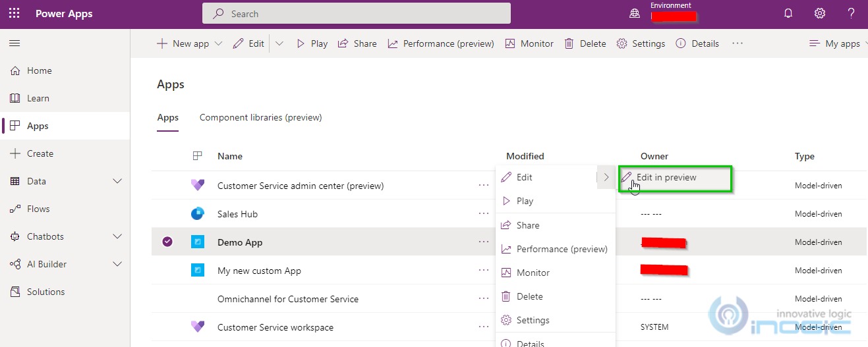Open the Edit split-button dropdown arrow

tap(279, 43)
